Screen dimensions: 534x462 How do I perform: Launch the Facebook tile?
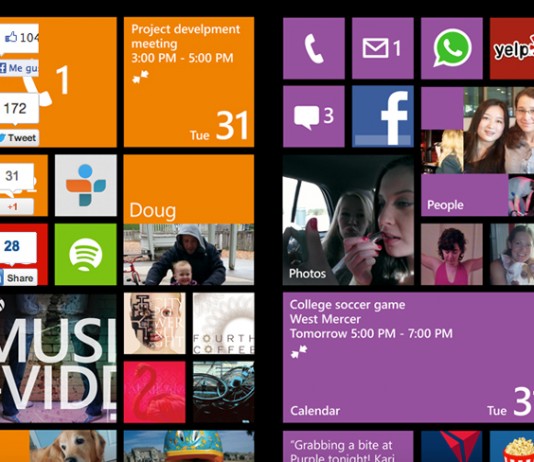coord(382,116)
